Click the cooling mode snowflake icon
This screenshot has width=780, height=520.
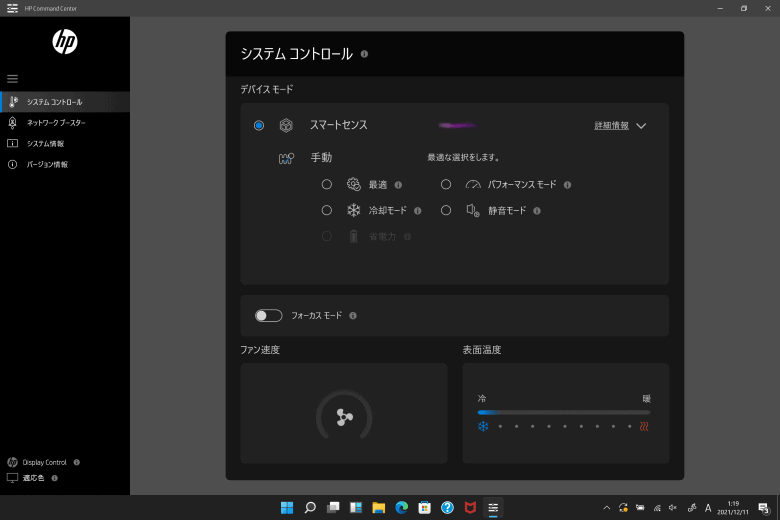pos(353,210)
